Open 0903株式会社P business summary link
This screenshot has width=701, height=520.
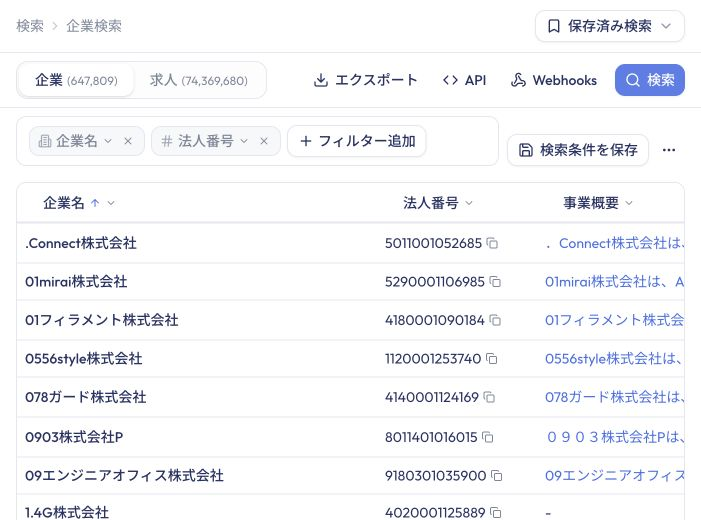click(615, 437)
